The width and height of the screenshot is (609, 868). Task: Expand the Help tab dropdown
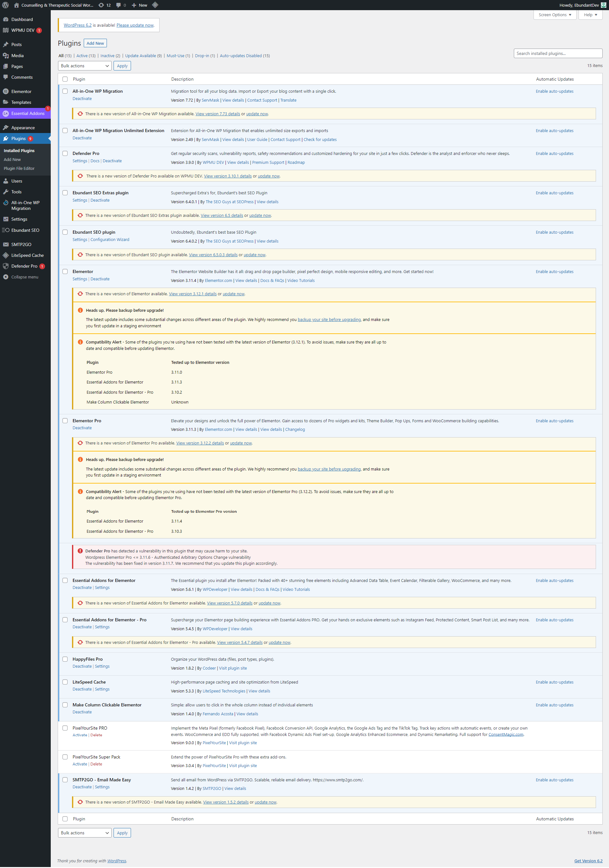[590, 15]
